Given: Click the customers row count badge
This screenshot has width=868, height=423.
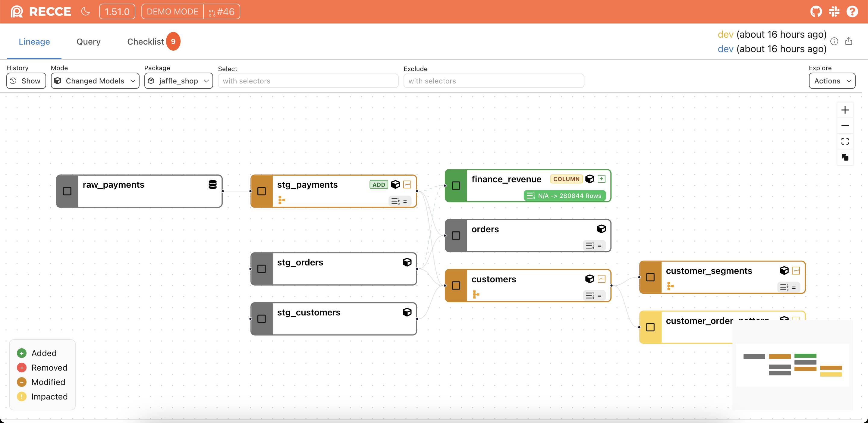Looking at the screenshot, I should tap(594, 296).
